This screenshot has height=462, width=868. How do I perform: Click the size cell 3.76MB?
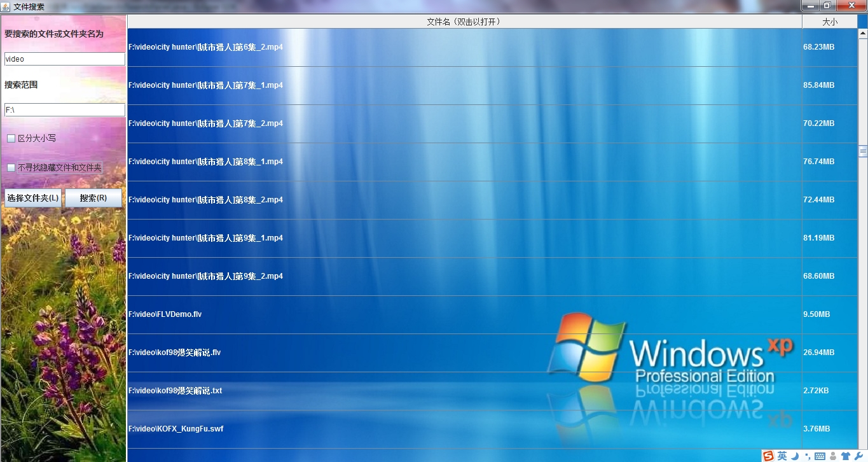(x=830, y=430)
